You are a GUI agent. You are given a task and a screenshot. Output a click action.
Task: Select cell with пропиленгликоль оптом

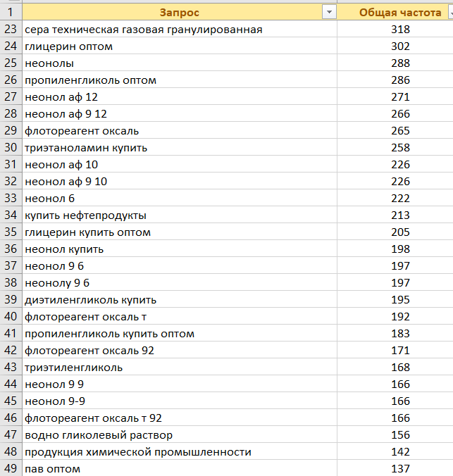click(179, 80)
